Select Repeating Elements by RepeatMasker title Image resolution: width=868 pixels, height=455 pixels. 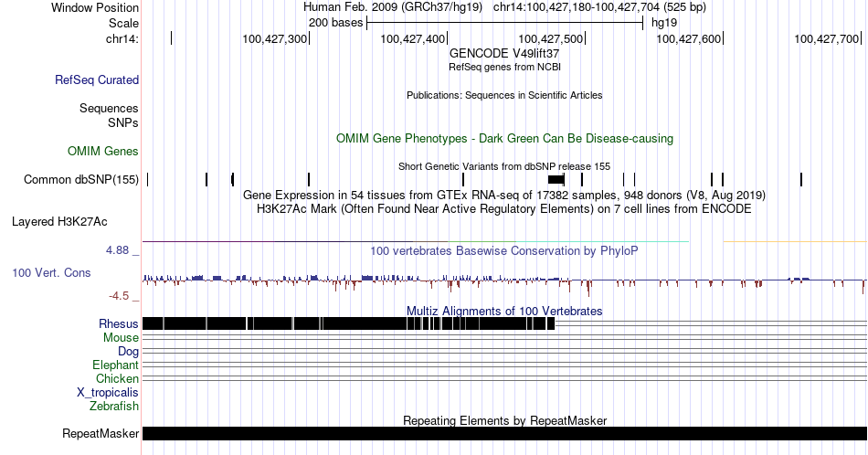pos(504,420)
